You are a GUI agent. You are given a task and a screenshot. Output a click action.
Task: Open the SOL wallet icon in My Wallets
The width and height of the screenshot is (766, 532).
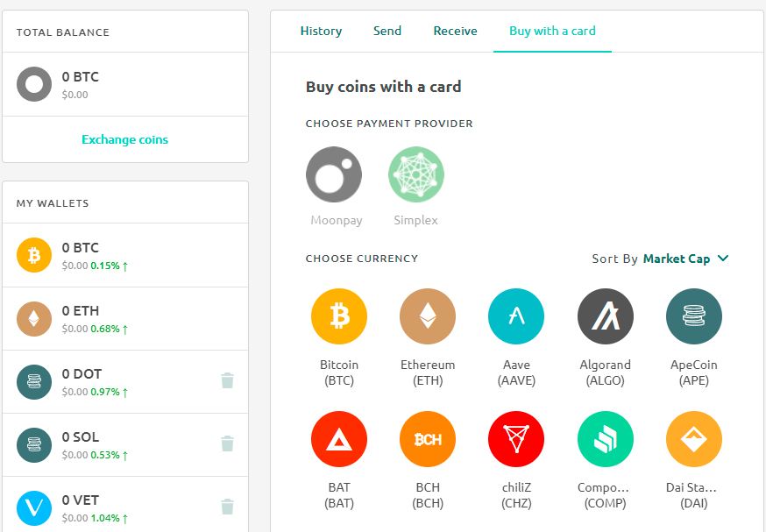point(34,445)
